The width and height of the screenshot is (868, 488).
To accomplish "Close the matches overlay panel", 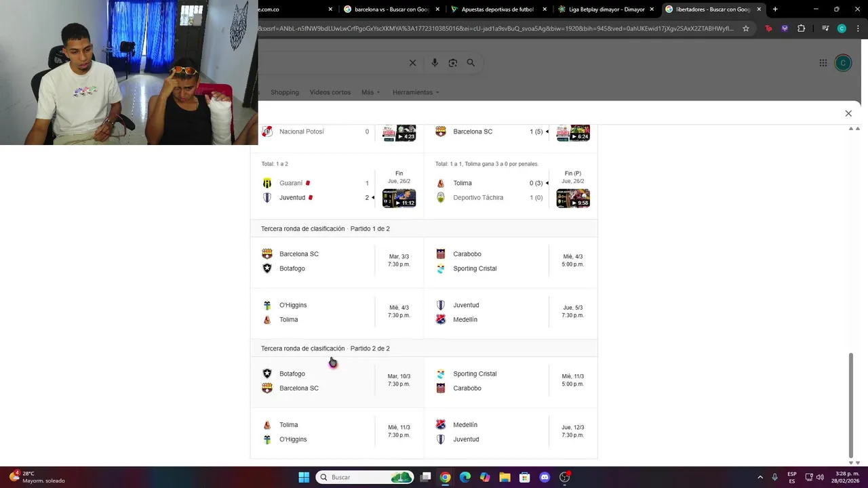I will click(x=848, y=113).
